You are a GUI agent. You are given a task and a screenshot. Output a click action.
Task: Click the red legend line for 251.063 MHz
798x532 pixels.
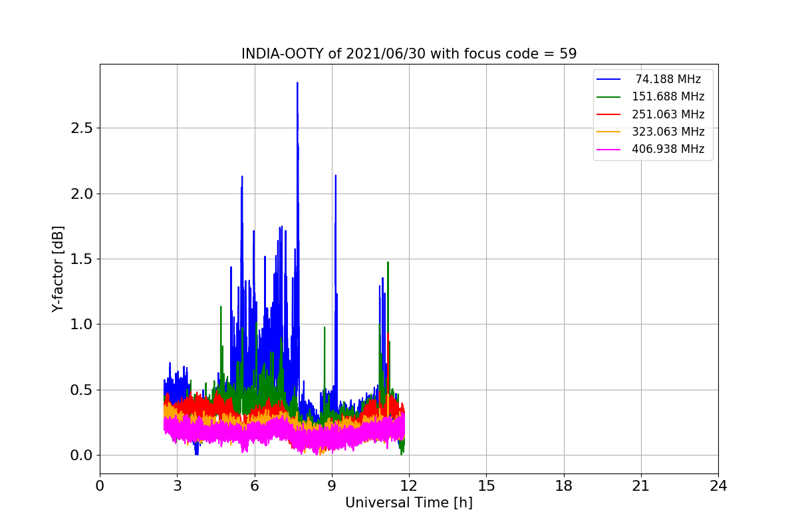click(x=608, y=114)
